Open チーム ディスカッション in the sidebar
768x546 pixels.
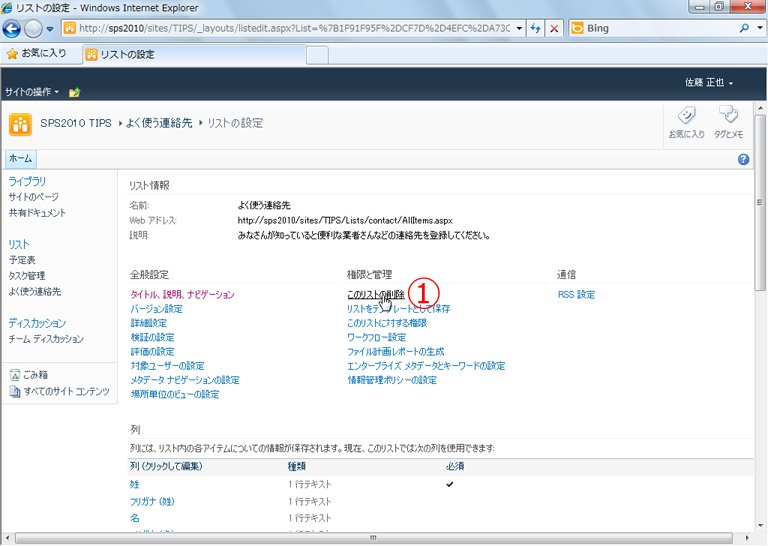(46, 339)
